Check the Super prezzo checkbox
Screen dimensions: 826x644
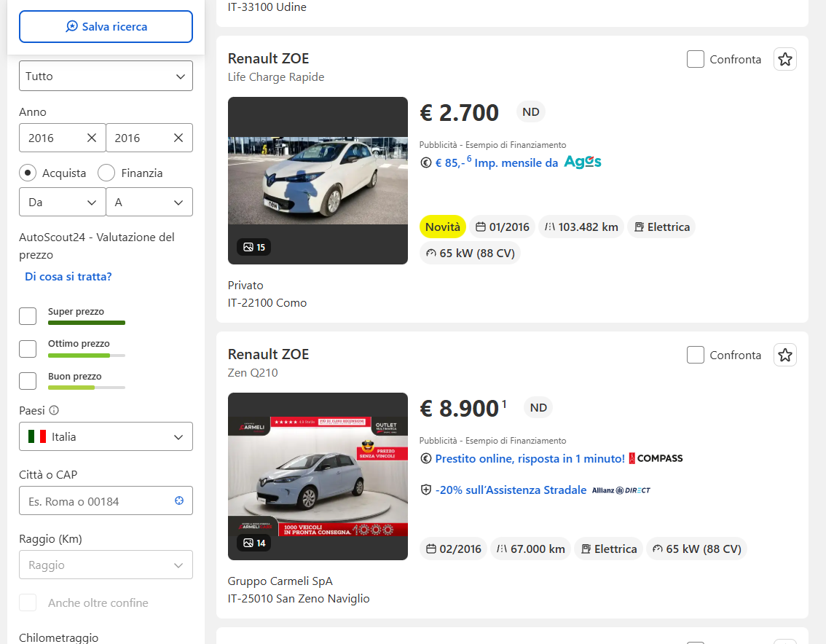point(28,316)
